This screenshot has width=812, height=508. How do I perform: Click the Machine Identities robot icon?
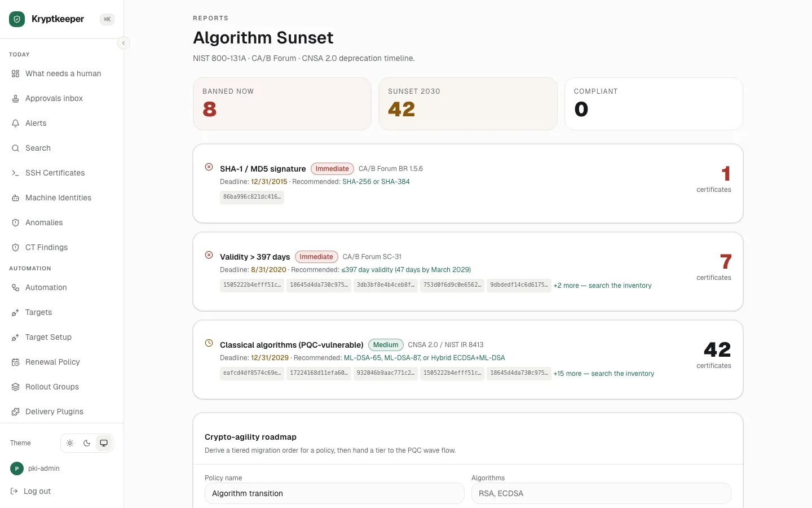16,198
